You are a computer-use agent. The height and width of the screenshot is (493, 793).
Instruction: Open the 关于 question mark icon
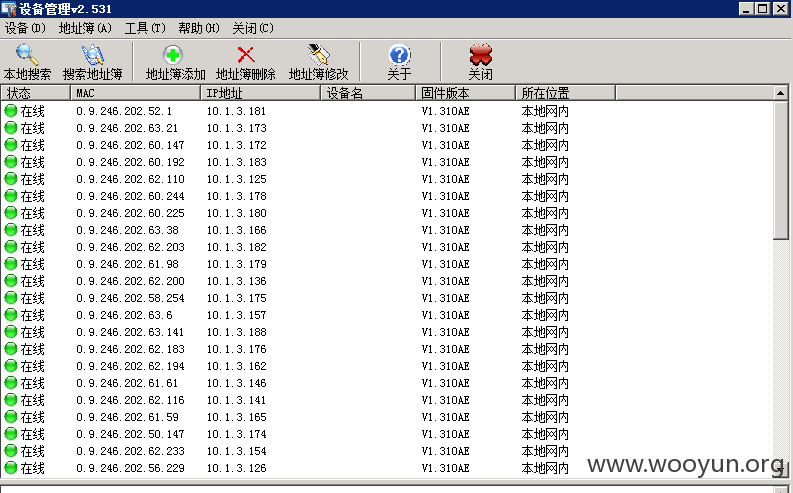400,55
